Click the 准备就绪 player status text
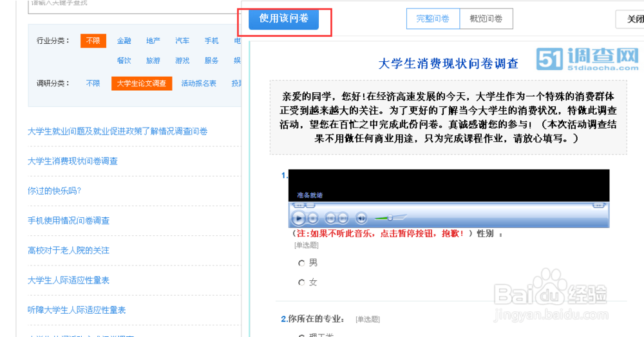This screenshot has height=337, width=644. 310,195
